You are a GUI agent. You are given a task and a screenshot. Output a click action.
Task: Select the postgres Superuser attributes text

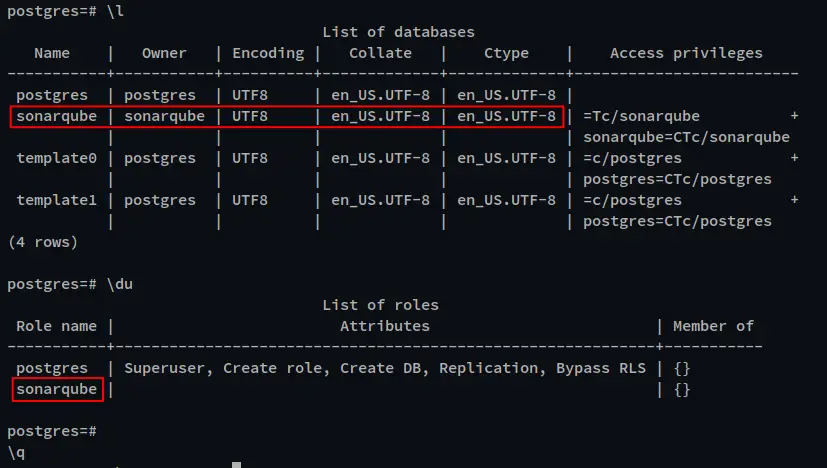coord(384,368)
